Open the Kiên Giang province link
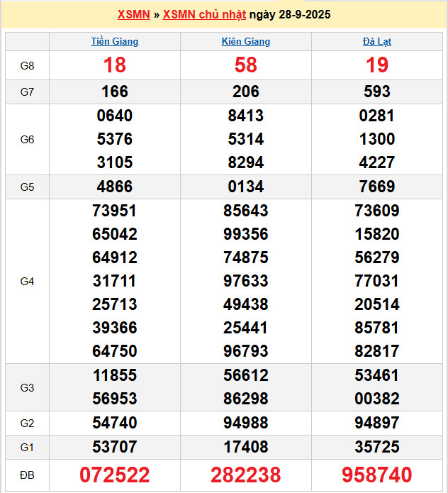The height and width of the screenshot is (493, 448). [x=246, y=41]
